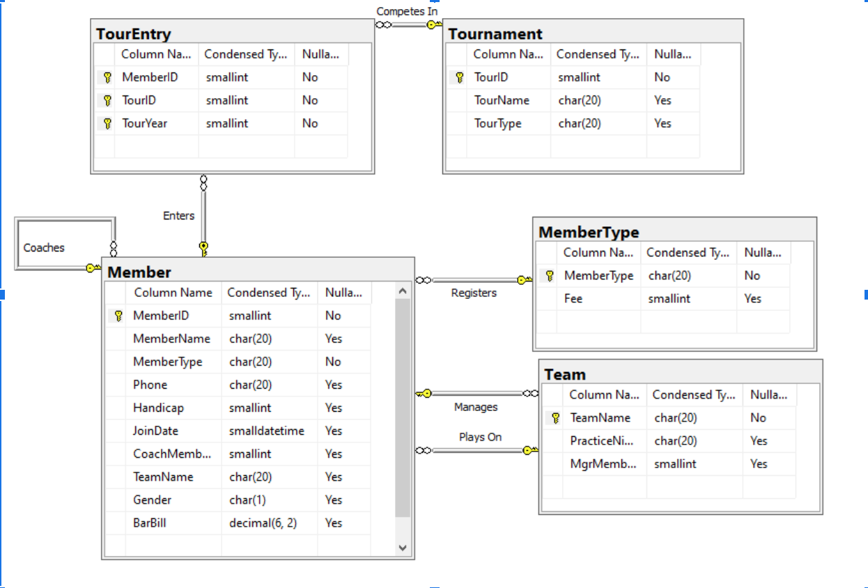
Task: Click the infinity symbol on Competes In connector
Action: click(382, 23)
